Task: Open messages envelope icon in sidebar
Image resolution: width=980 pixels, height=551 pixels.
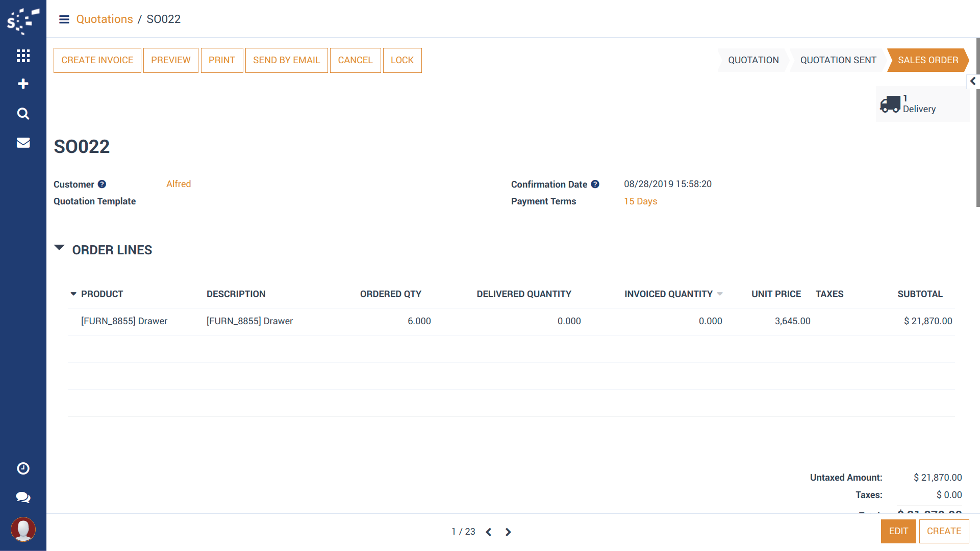Action: coord(23,143)
